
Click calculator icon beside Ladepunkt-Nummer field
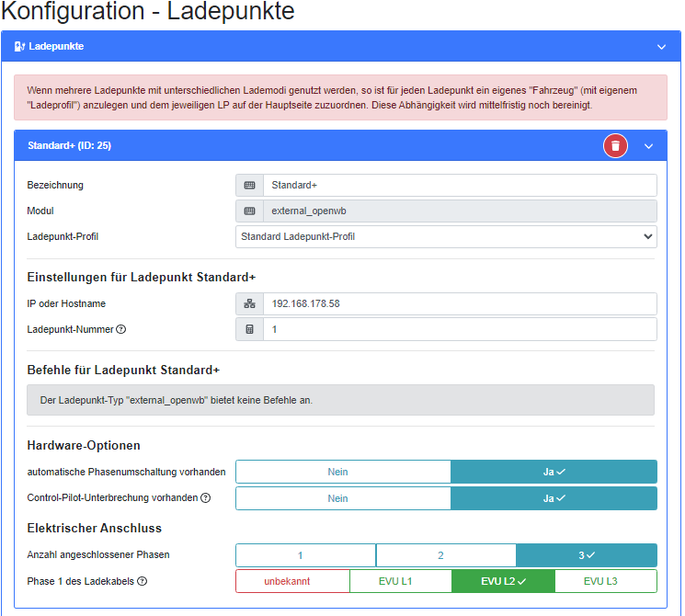click(x=249, y=329)
